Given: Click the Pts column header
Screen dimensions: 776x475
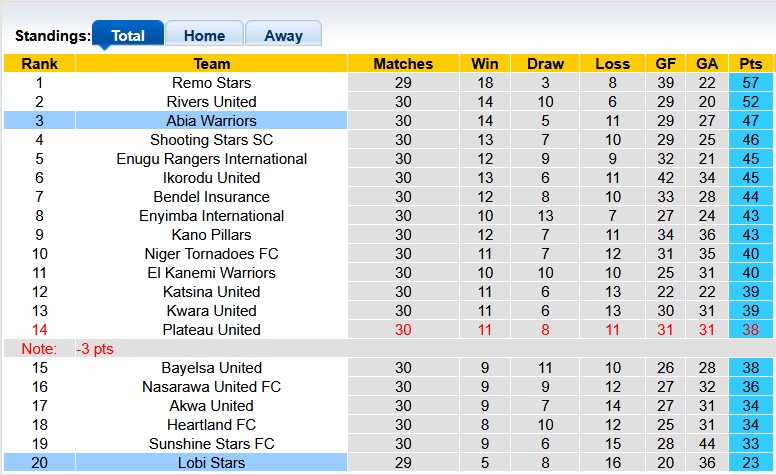Looking at the screenshot, I should (x=750, y=64).
